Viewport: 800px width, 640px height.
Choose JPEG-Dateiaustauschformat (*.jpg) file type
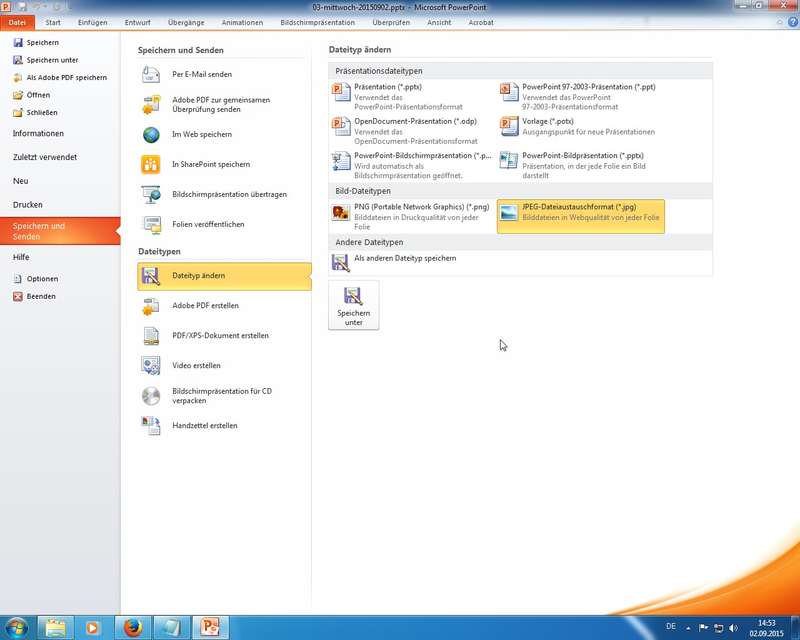tap(581, 216)
